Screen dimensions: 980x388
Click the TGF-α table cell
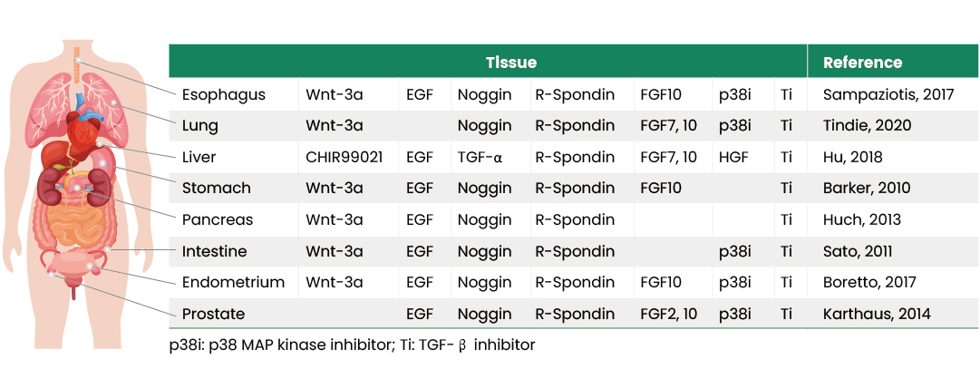(480, 157)
